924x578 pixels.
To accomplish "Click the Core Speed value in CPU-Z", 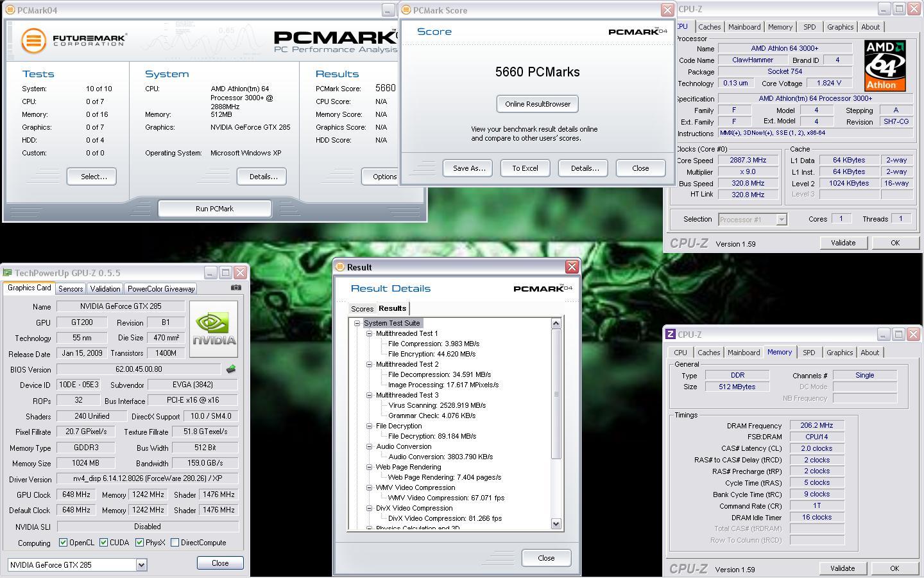I will tap(748, 161).
